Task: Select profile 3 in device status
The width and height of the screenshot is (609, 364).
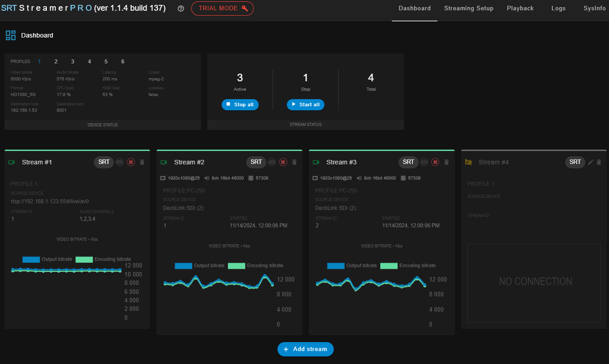Action: (x=72, y=62)
